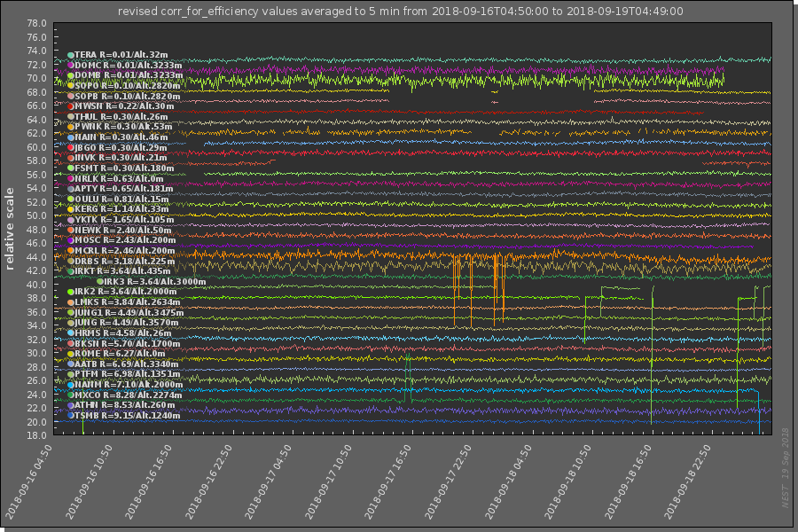Click the MCRL orange legend dot
Image resolution: width=798 pixels, height=532 pixels.
[71, 250]
